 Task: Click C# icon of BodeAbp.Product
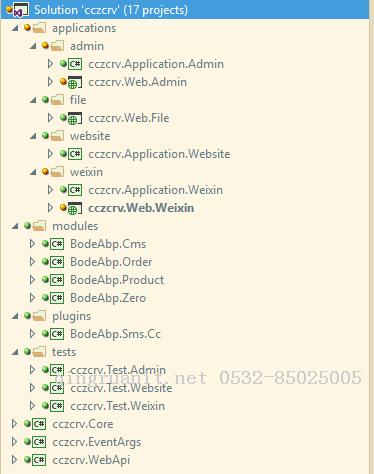coord(57,280)
